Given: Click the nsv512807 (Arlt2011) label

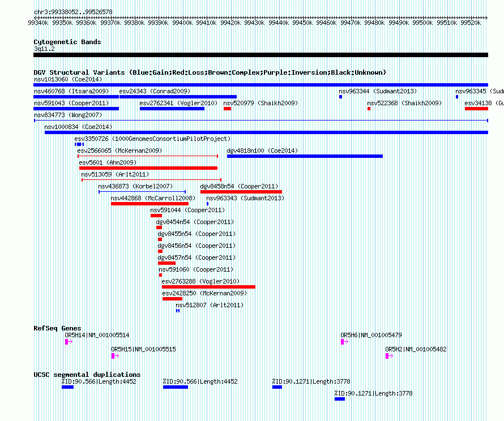Looking at the screenshot, I should click(x=210, y=305).
